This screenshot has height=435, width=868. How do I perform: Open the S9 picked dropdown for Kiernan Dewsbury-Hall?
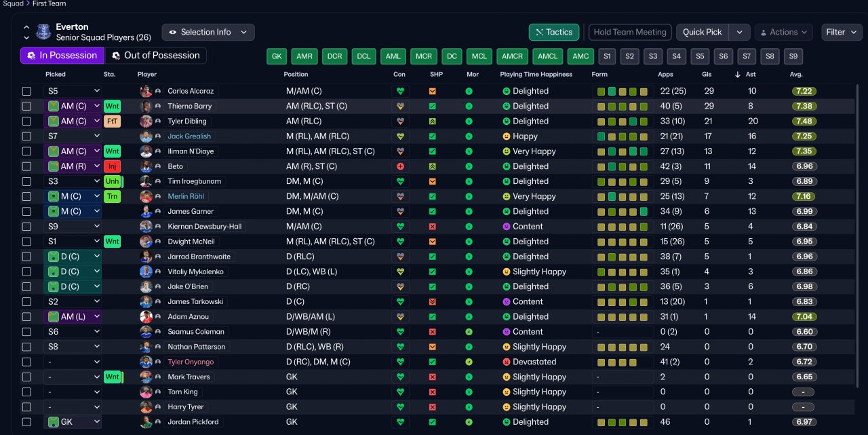click(73, 227)
